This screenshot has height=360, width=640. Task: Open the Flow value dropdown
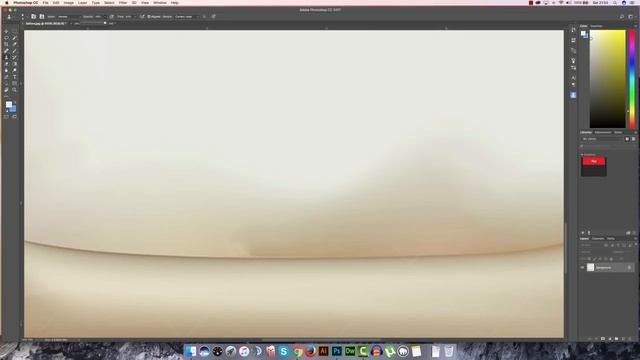(135, 17)
